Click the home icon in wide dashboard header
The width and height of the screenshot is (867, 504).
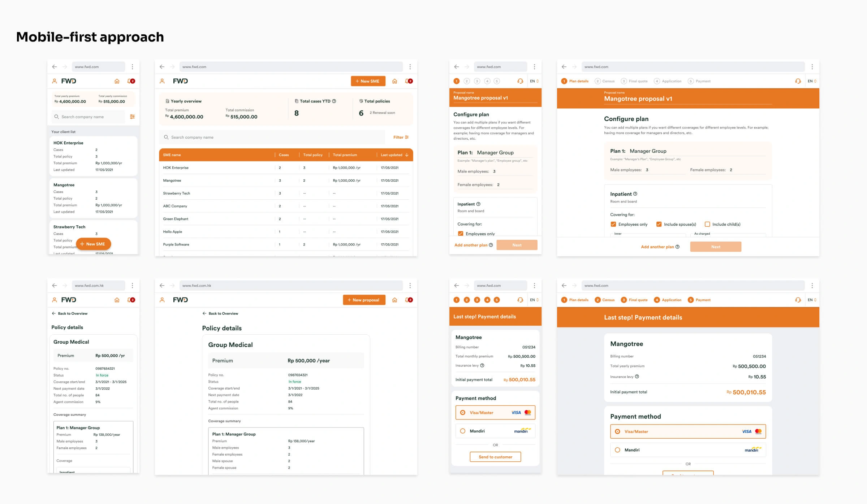coord(394,81)
